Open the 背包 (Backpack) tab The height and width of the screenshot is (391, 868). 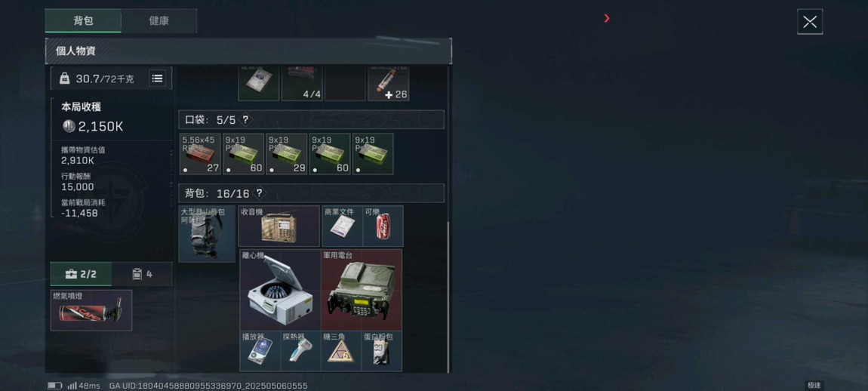(83, 21)
